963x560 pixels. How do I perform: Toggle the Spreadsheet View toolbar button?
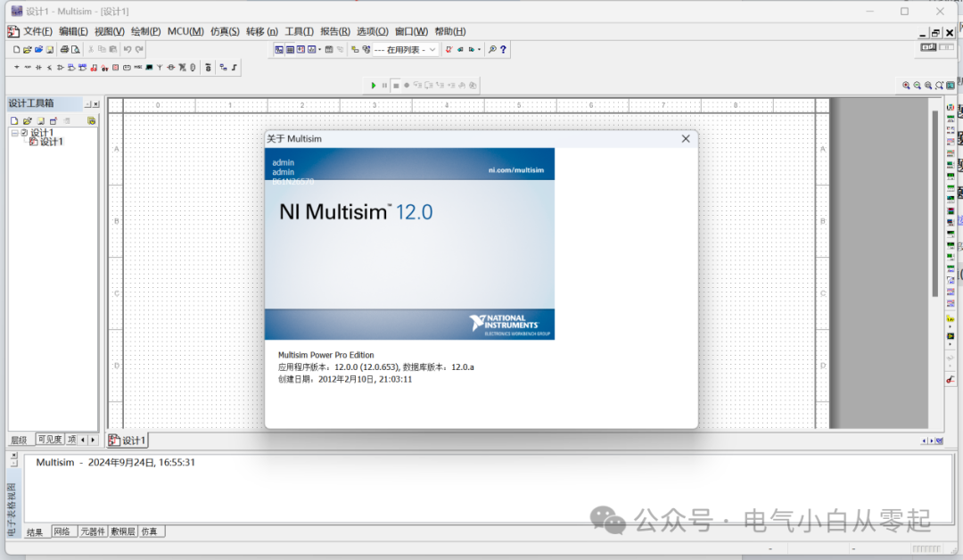tap(290, 49)
